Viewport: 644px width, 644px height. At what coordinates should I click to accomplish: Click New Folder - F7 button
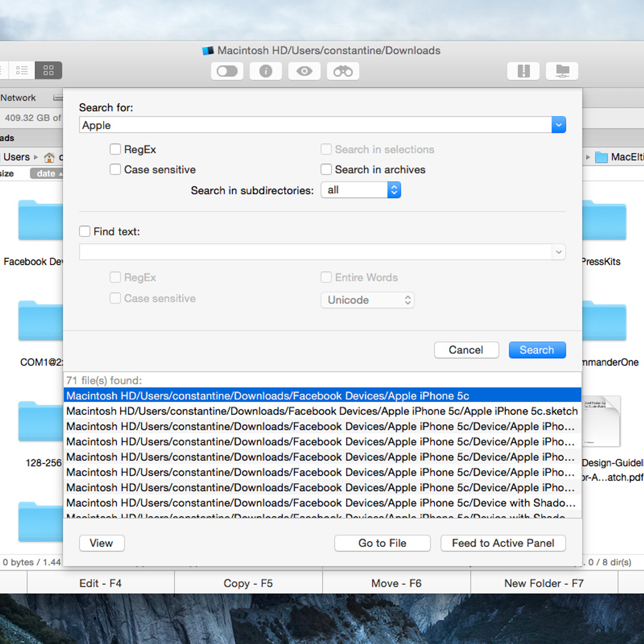[544, 583]
